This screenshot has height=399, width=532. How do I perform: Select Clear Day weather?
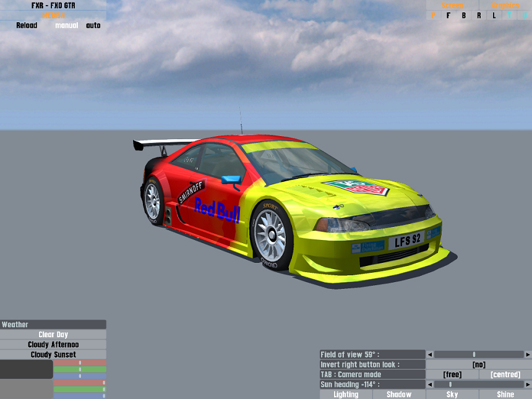(53, 335)
